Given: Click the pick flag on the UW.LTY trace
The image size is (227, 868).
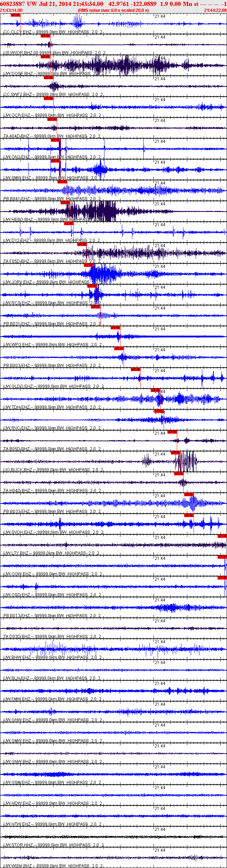Looking at the screenshot, I should [222, 536].
